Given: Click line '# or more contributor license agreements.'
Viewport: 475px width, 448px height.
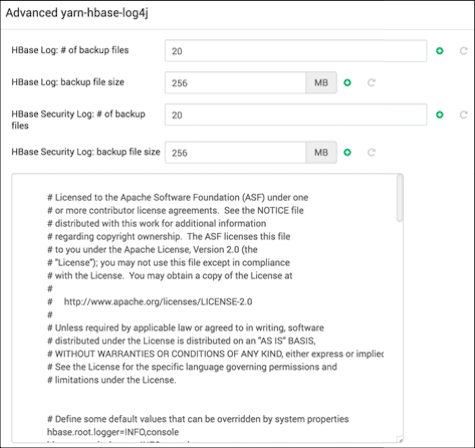Looking at the screenshot, I should [x=175, y=210].
